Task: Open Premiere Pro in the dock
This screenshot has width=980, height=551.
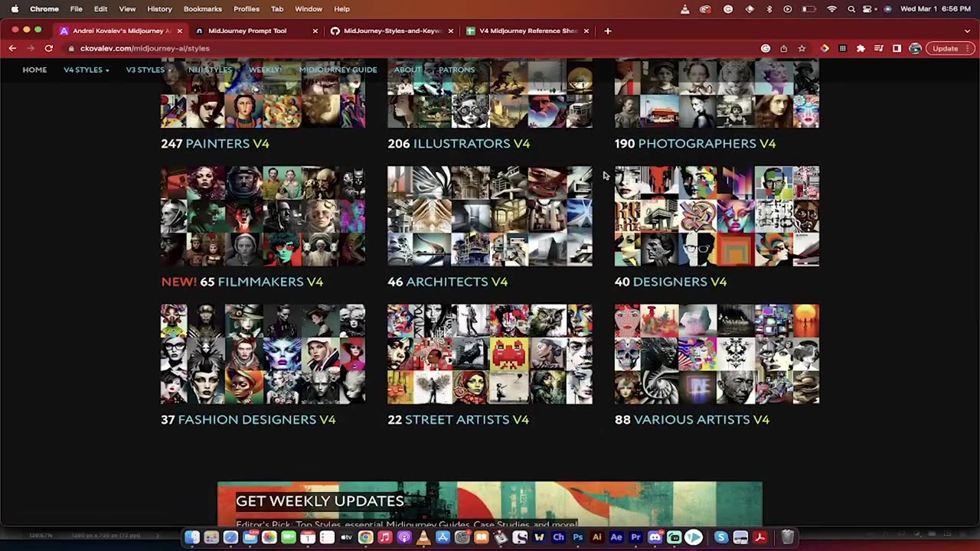Action: click(x=635, y=537)
